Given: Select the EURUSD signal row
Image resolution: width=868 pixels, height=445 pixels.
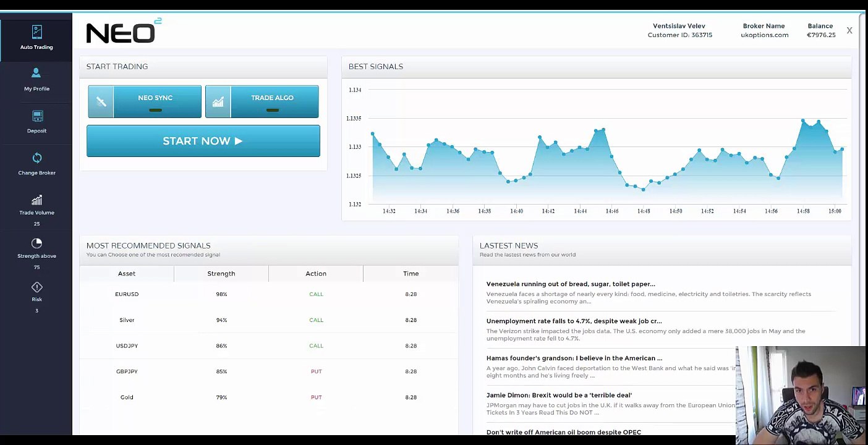Looking at the screenshot, I should pos(269,294).
